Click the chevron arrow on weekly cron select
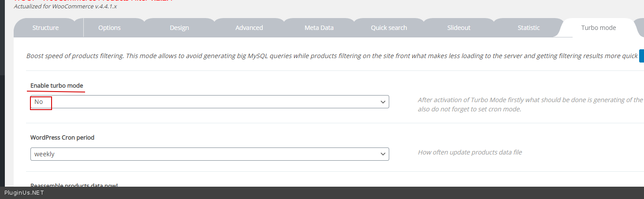The width and height of the screenshot is (644, 199). click(383, 154)
